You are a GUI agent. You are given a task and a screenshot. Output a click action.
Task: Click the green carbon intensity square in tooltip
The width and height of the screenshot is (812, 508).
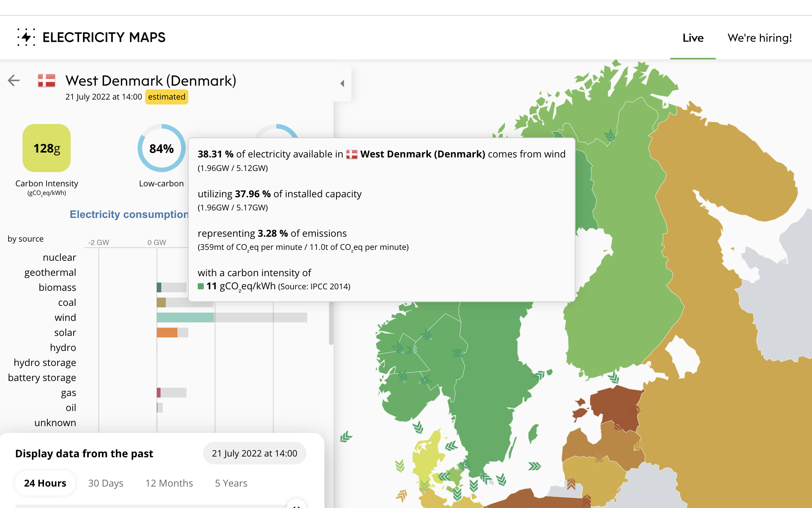pos(201,286)
